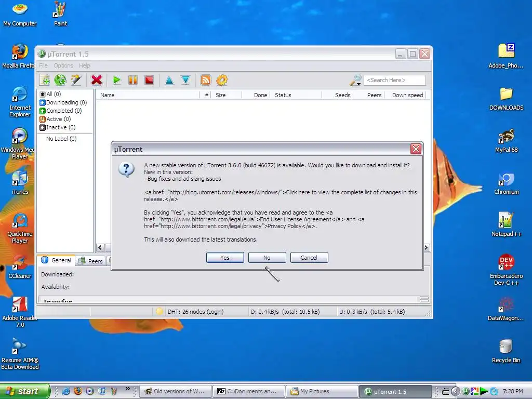Sort by the Peers column header
This screenshot has height=399, width=532.
(369, 95)
